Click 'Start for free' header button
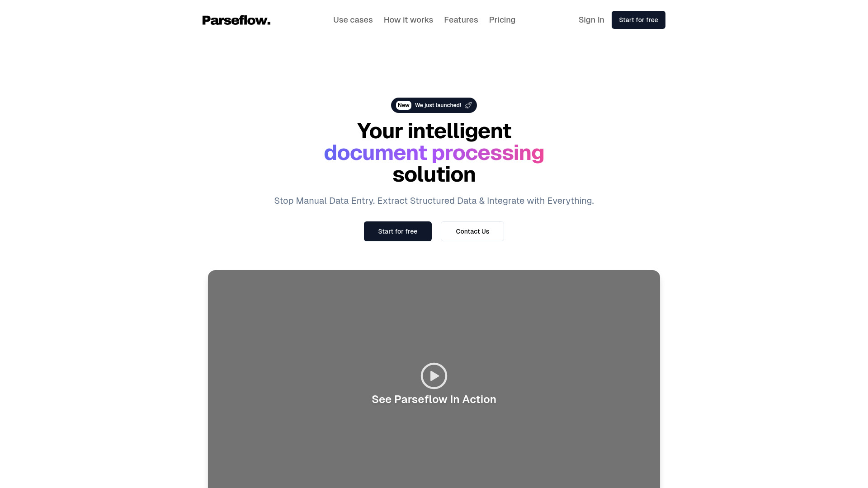The width and height of the screenshot is (868, 488). click(x=638, y=20)
